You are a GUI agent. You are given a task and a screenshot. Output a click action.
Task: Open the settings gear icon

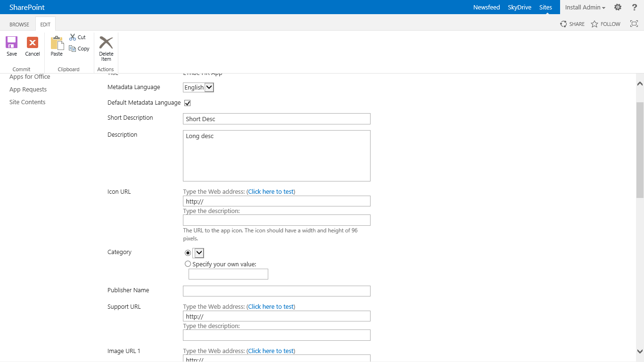(x=618, y=7)
